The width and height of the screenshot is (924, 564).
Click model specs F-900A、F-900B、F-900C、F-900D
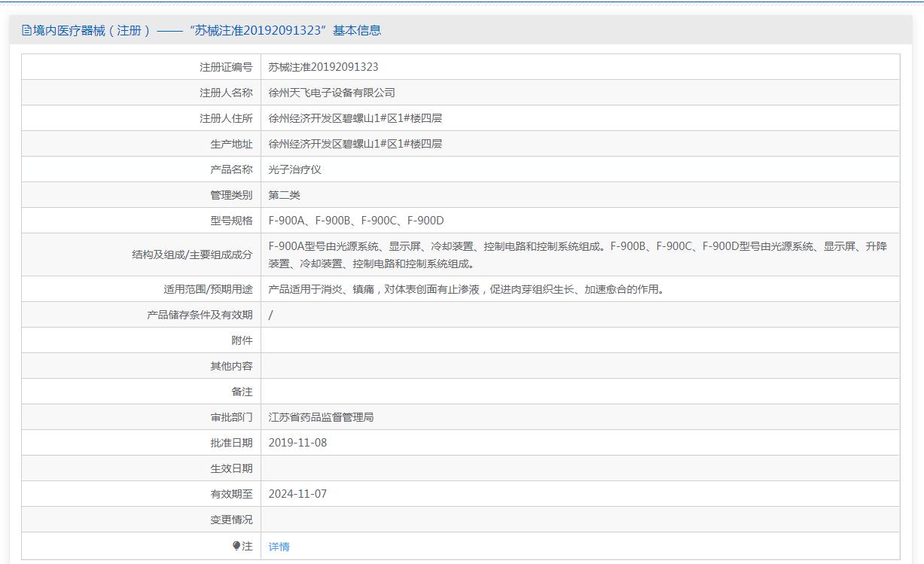tap(356, 221)
